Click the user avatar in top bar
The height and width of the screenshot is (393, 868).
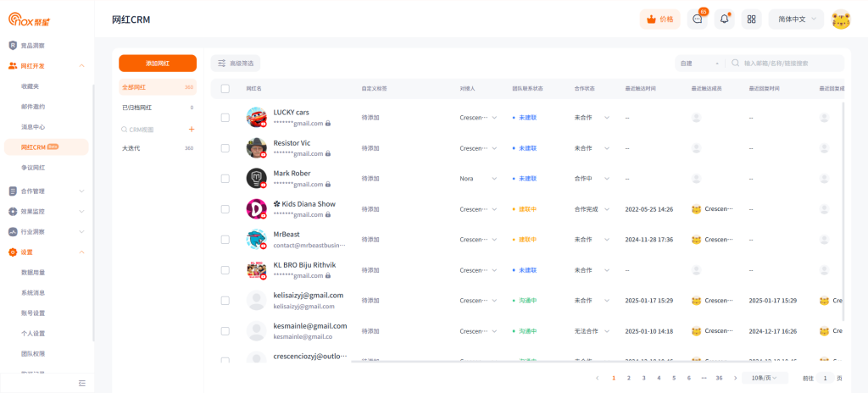[x=840, y=19]
